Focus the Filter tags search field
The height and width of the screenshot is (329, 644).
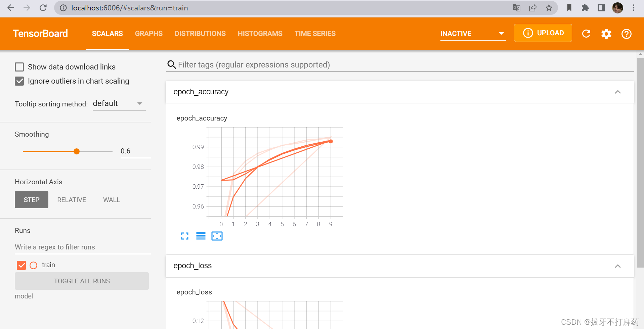coord(400,64)
